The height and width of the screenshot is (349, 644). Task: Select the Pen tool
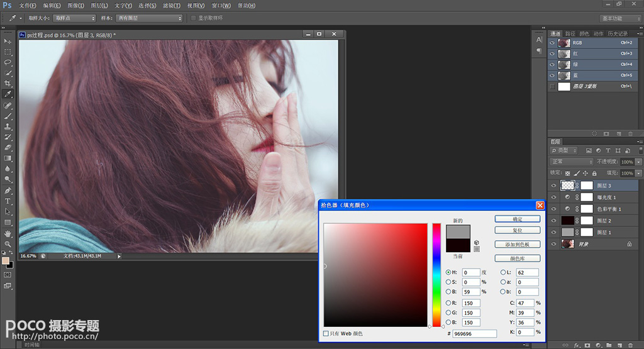coord(8,191)
